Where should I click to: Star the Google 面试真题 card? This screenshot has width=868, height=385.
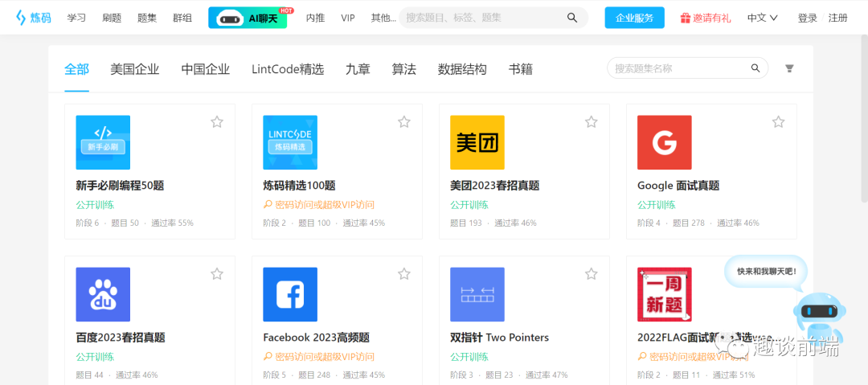tap(778, 122)
